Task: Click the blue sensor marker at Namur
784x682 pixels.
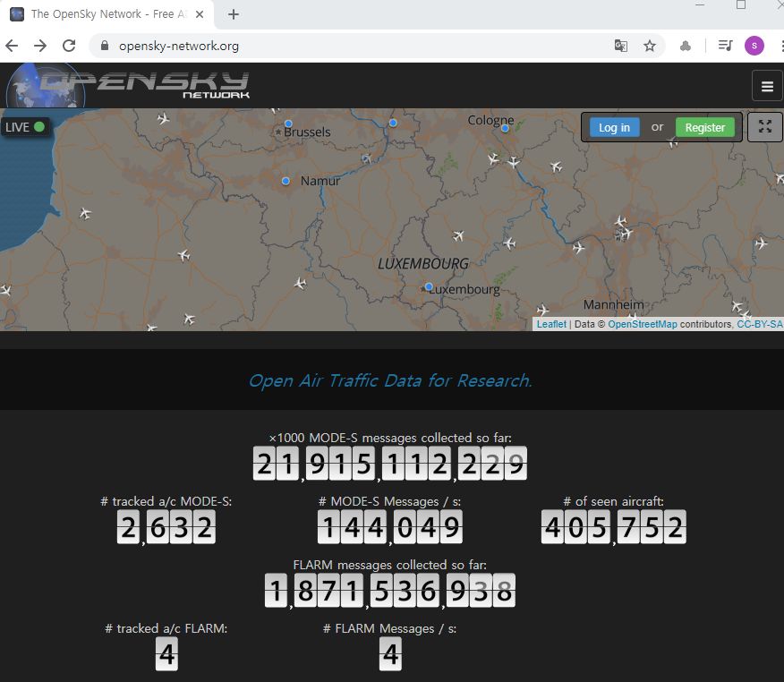Action: pyautogui.click(x=285, y=181)
